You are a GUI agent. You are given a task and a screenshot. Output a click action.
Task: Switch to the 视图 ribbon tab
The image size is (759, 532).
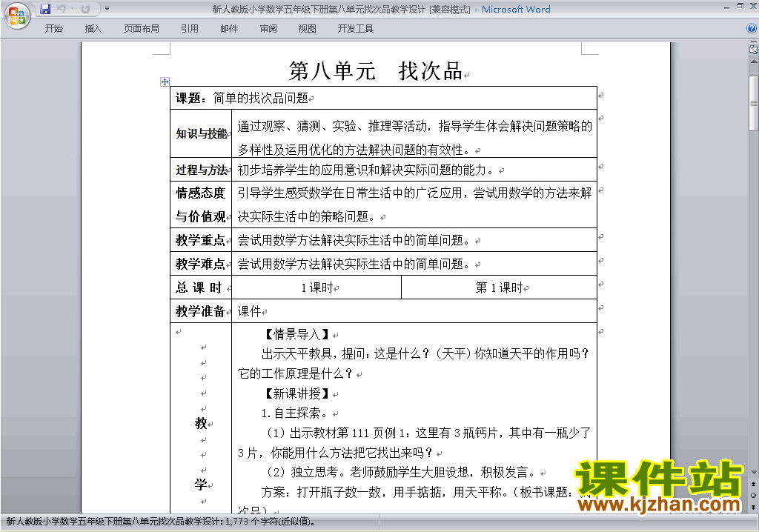[x=308, y=29]
